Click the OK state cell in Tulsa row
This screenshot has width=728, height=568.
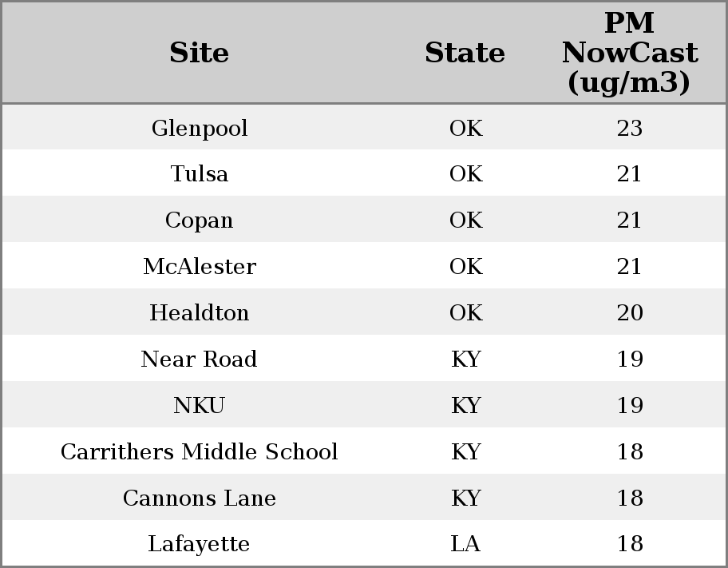[465, 174]
